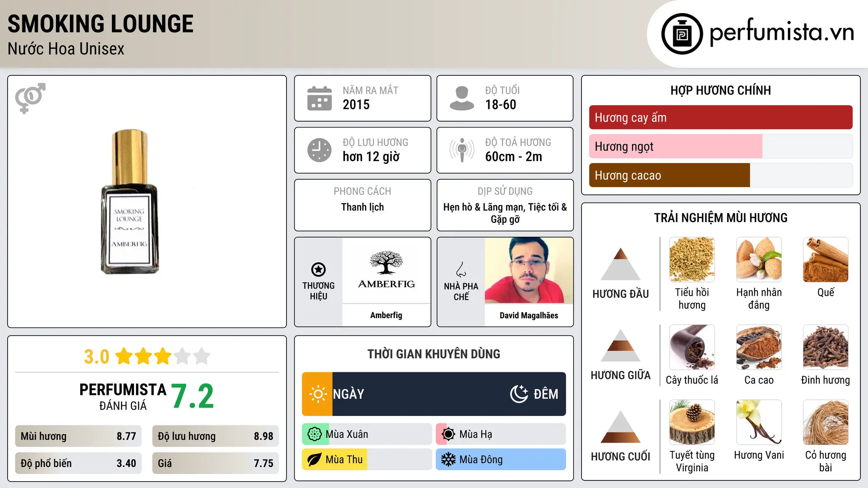Click the nose icon above Nhà pha chế

pos(461,269)
